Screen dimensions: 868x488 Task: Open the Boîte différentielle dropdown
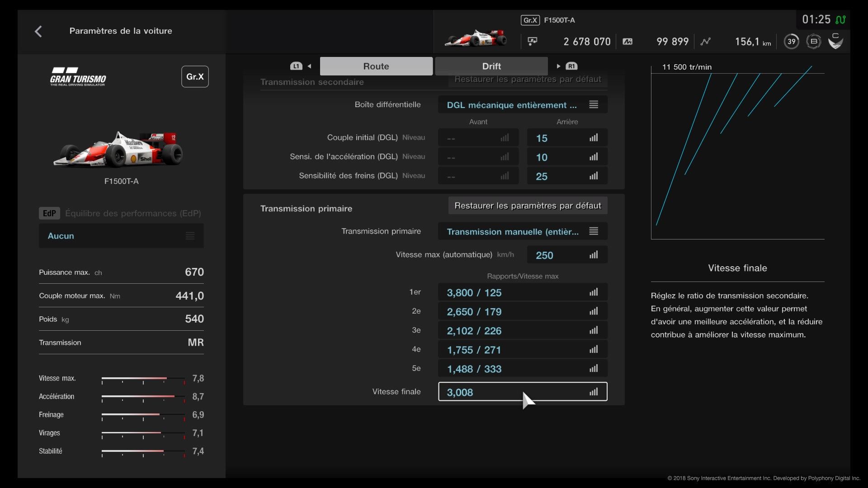(522, 105)
